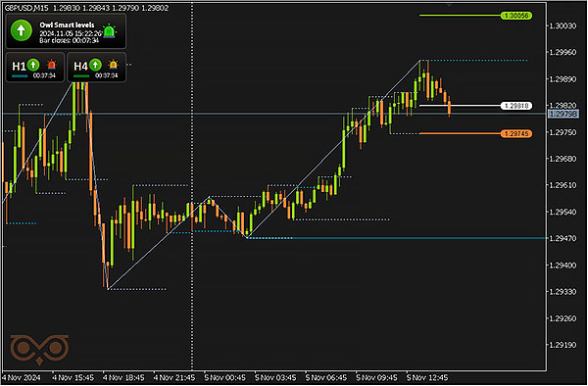Click the 'Owl Smart levels' panel title
588x386 pixels.
[x=67, y=24]
